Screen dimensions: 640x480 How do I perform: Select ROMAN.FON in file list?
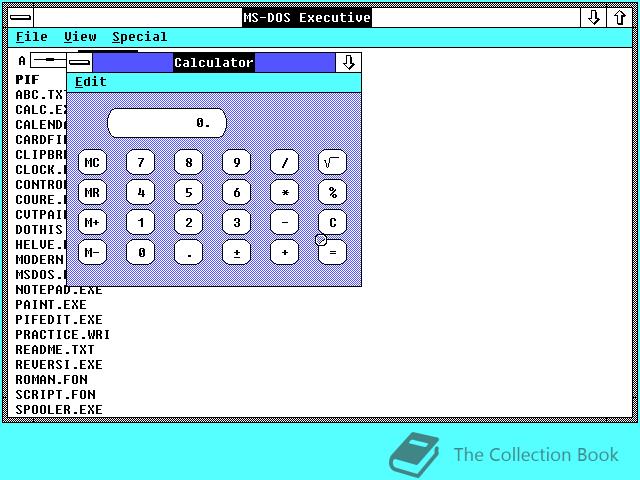(x=51, y=380)
